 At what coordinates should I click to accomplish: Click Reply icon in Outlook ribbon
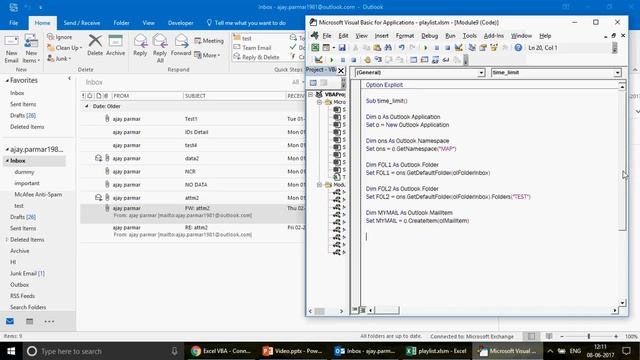coord(140,45)
